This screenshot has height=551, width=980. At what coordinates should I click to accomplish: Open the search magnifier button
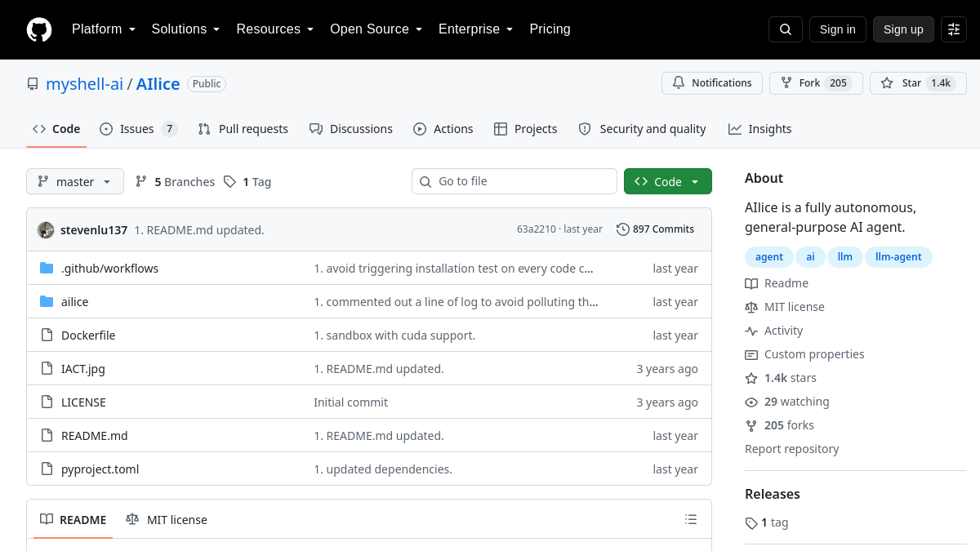[x=786, y=29]
